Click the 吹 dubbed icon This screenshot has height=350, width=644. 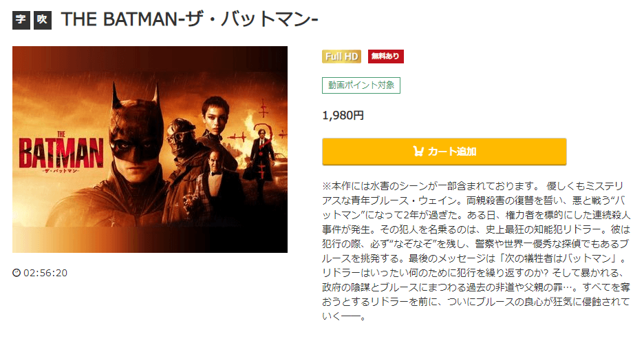click(x=42, y=20)
